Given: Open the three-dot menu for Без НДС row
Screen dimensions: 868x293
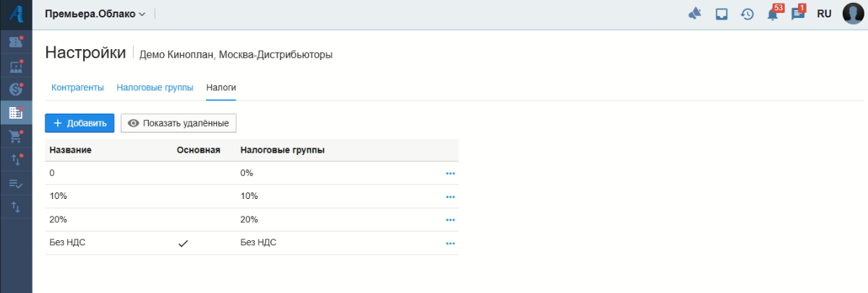Looking at the screenshot, I should (450, 243).
